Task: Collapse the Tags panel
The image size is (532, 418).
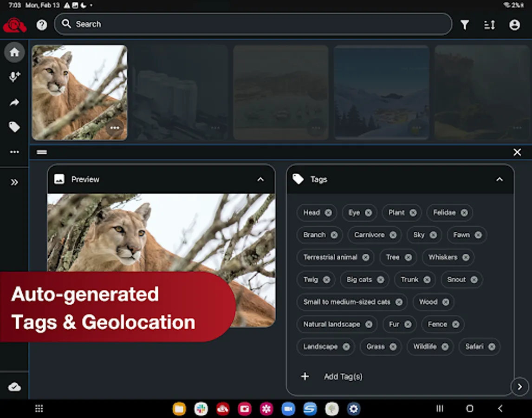Action: pyautogui.click(x=500, y=179)
